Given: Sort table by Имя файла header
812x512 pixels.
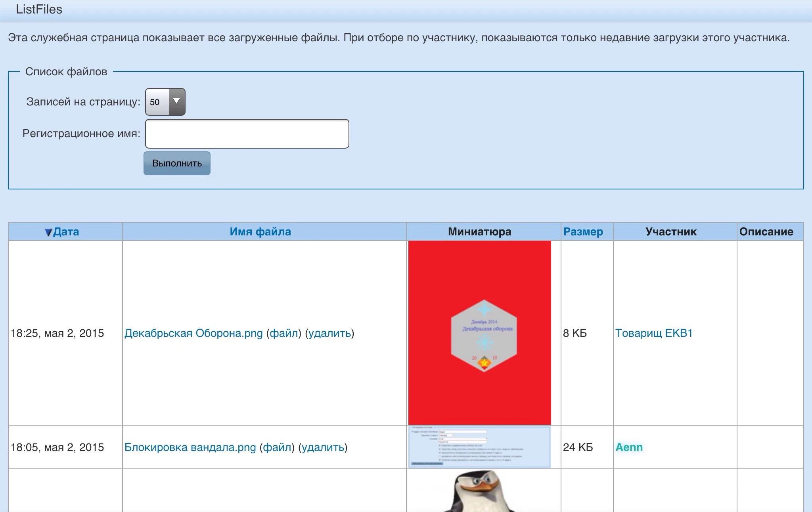Looking at the screenshot, I should (260, 232).
